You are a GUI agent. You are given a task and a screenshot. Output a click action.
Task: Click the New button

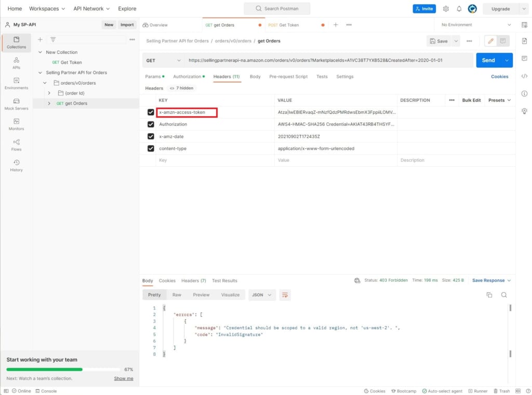pyautogui.click(x=109, y=25)
